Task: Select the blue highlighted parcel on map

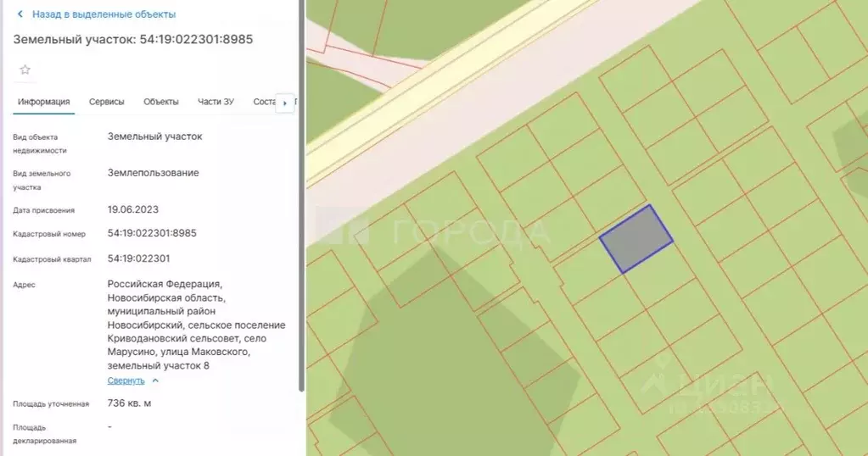Action: (x=636, y=238)
